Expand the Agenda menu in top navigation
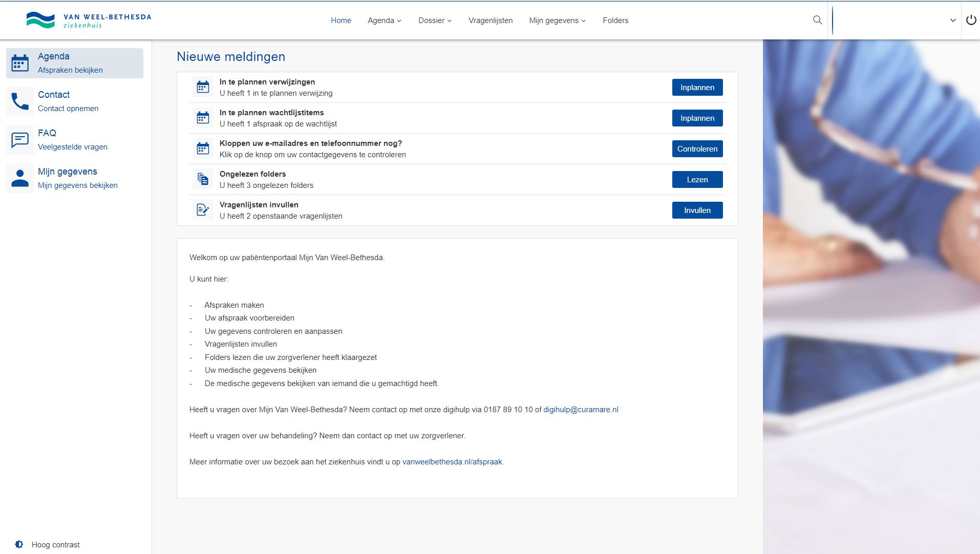 tap(385, 20)
